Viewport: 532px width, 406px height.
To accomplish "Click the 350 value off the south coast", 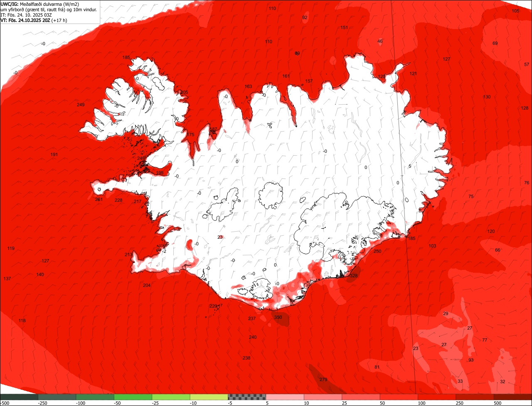I will pos(278,317).
